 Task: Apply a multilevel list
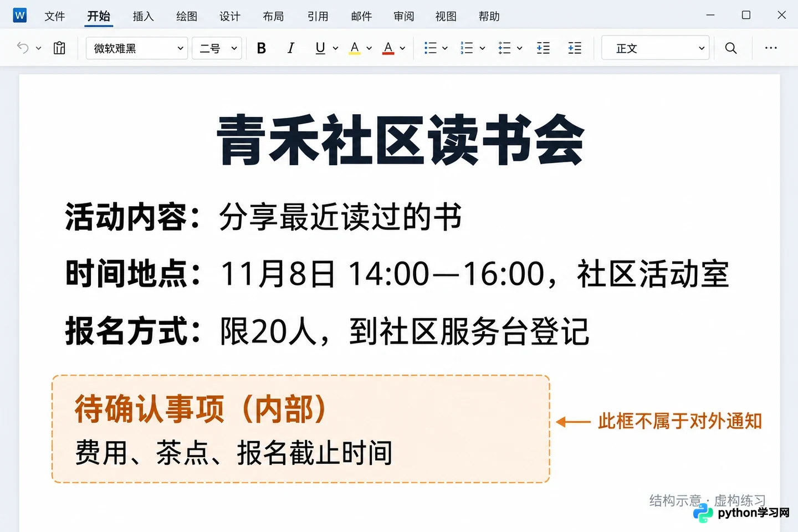(504, 48)
